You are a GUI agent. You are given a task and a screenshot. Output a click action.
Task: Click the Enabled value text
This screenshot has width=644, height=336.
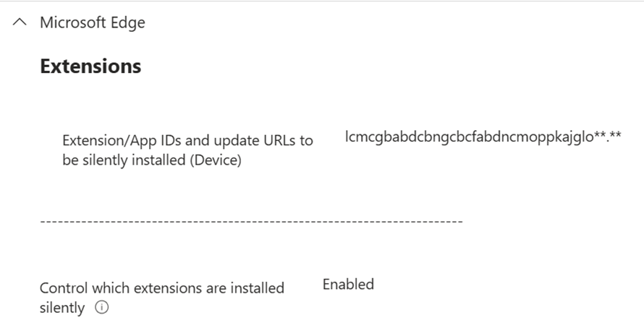[348, 284]
